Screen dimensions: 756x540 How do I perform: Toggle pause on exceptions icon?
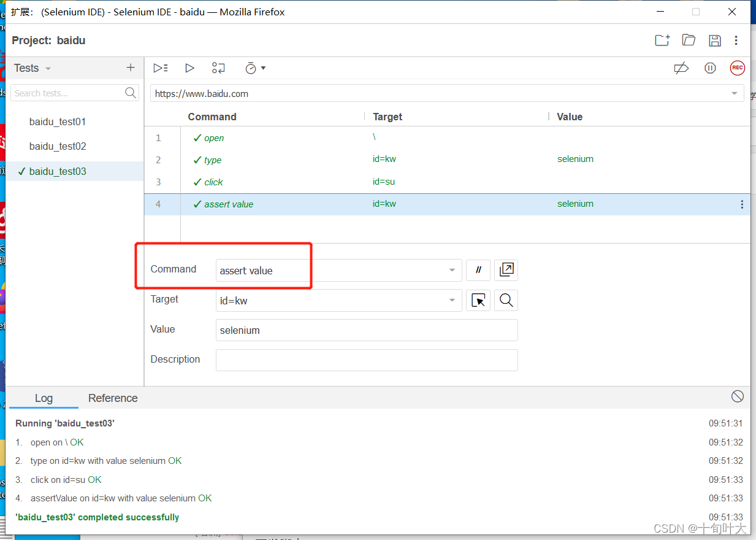tap(710, 68)
